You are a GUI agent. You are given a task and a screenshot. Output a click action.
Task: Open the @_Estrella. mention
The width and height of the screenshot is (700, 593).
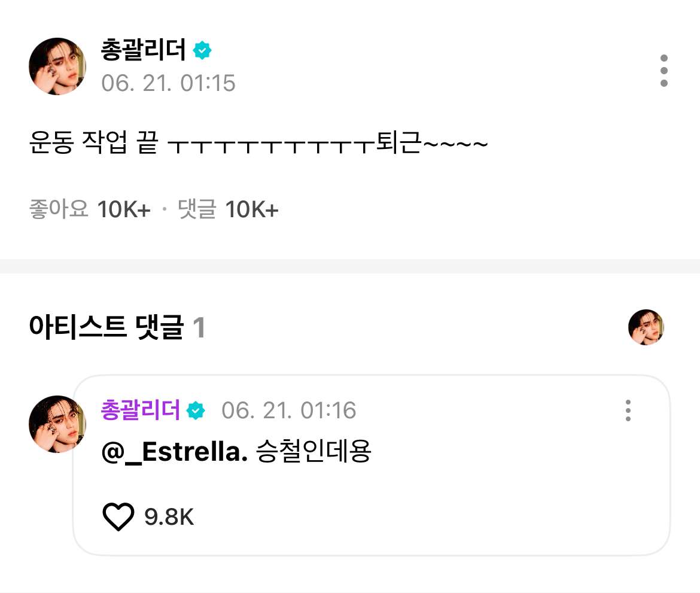click(x=175, y=452)
